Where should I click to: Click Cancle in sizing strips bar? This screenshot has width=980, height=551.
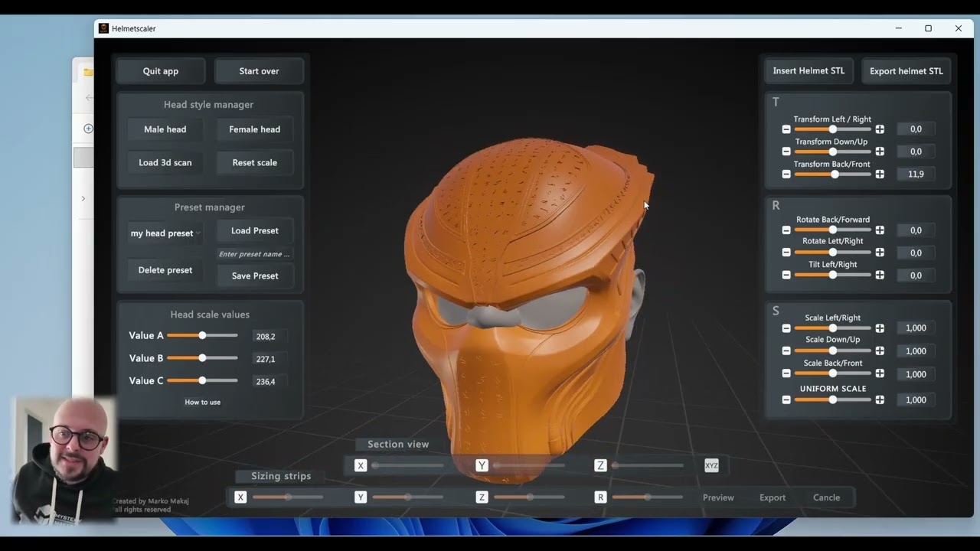tap(826, 497)
